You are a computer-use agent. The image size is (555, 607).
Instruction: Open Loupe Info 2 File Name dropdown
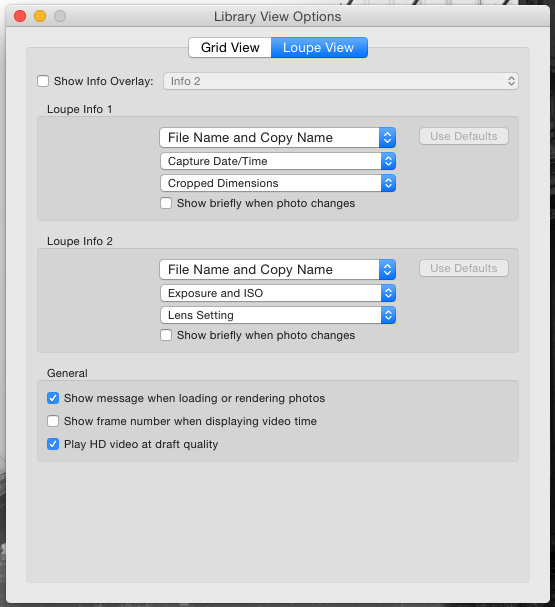pos(278,270)
